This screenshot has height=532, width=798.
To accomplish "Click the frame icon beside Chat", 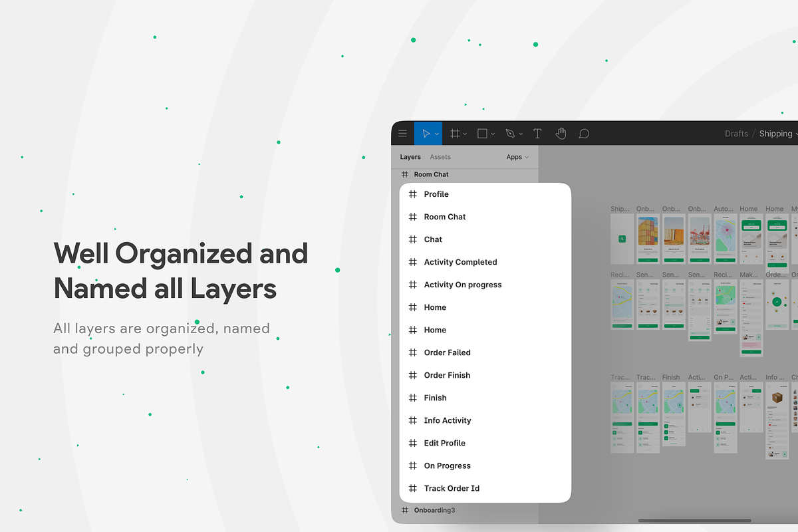I will [412, 239].
